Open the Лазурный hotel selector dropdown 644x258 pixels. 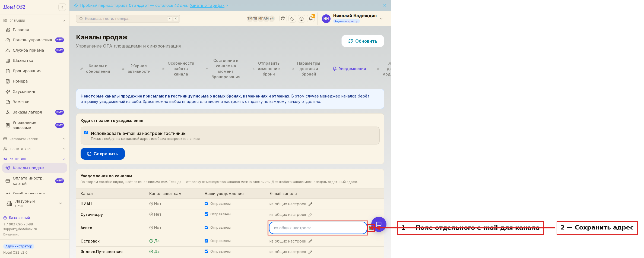(34, 203)
